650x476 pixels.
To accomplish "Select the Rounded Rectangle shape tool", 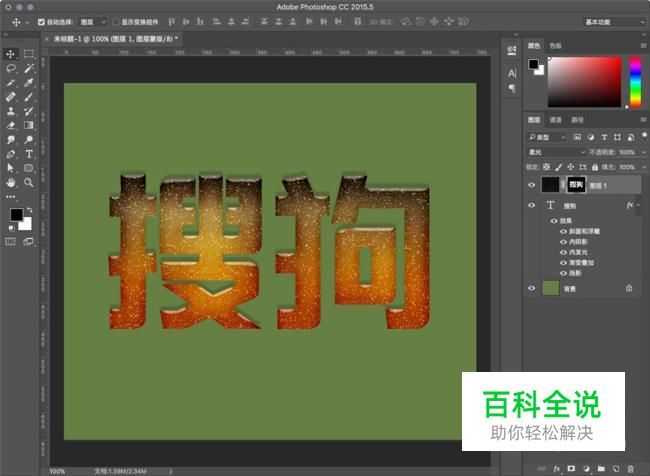I will tap(29, 168).
